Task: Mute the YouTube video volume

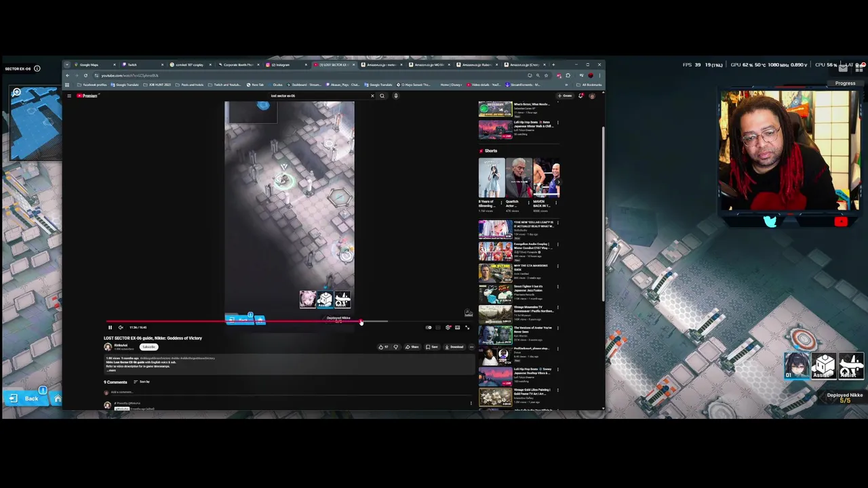Action: [x=121, y=327]
